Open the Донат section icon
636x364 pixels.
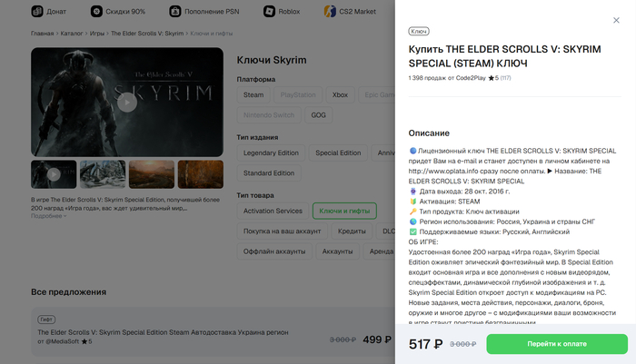tap(37, 12)
